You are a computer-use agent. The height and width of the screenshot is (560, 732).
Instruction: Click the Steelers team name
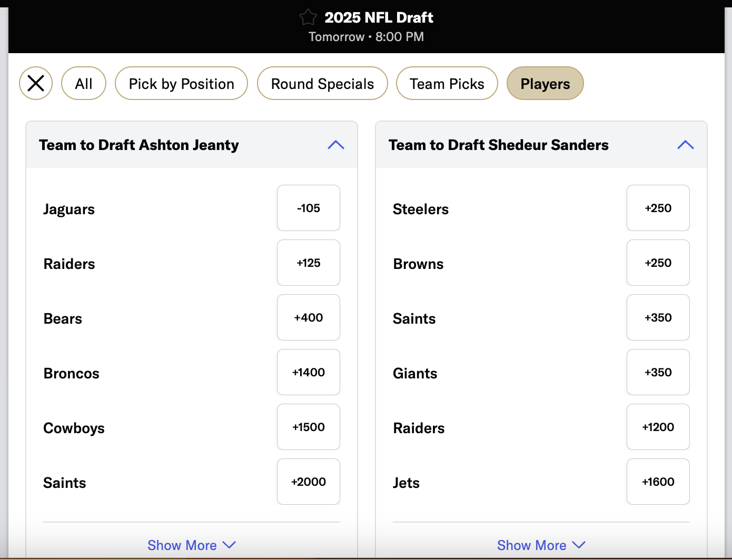(x=421, y=209)
